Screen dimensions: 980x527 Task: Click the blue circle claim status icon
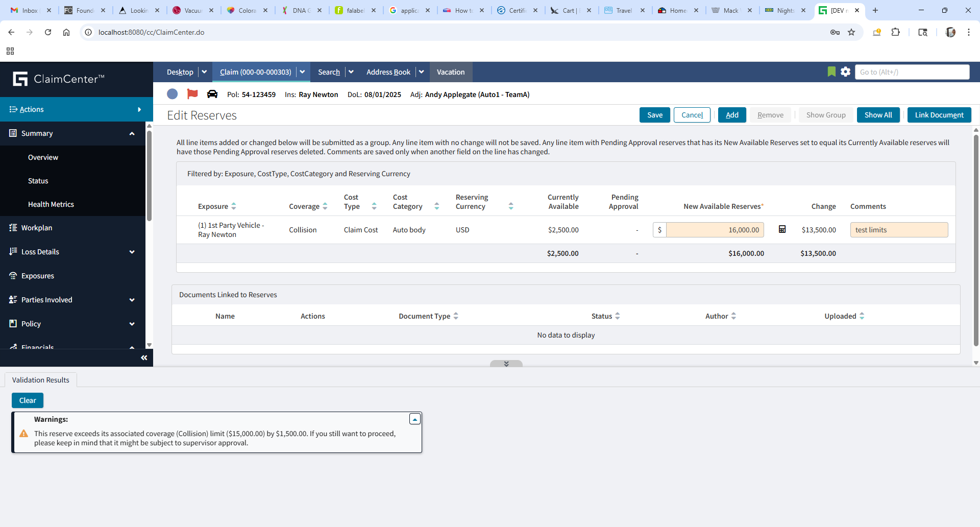pos(173,94)
